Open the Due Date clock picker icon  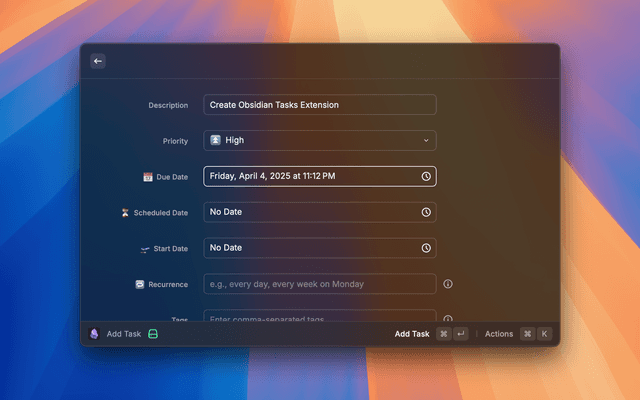(x=426, y=176)
